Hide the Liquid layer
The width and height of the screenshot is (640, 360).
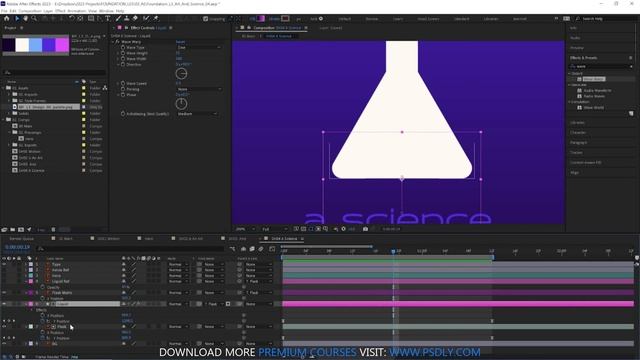coord(4,304)
